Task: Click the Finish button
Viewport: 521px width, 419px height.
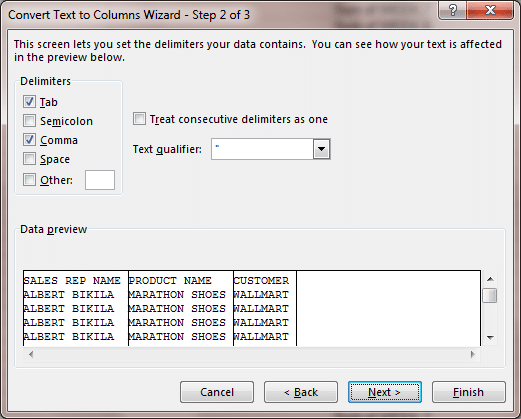Action: 469,392
